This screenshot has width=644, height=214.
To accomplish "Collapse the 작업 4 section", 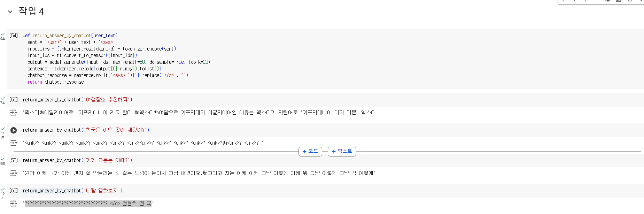I will pos(10,12).
